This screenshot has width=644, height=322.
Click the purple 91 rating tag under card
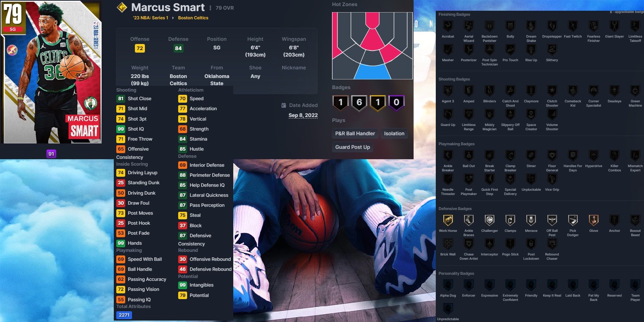pyautogui.click(x=51, y=154)
